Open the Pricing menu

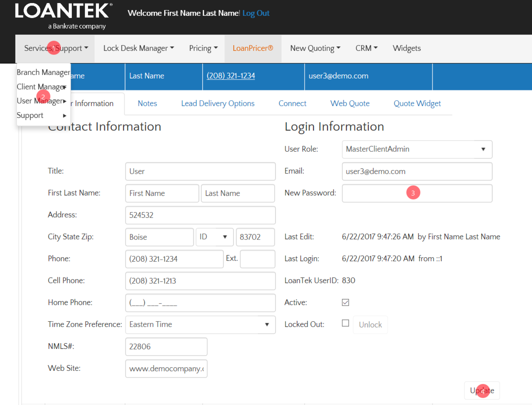coord(203,49)
